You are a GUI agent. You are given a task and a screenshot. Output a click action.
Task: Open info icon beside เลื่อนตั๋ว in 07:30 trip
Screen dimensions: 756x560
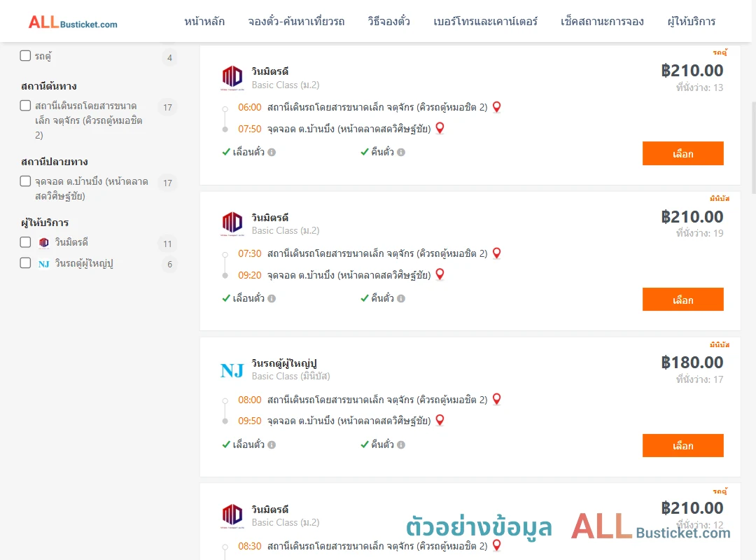272,299
